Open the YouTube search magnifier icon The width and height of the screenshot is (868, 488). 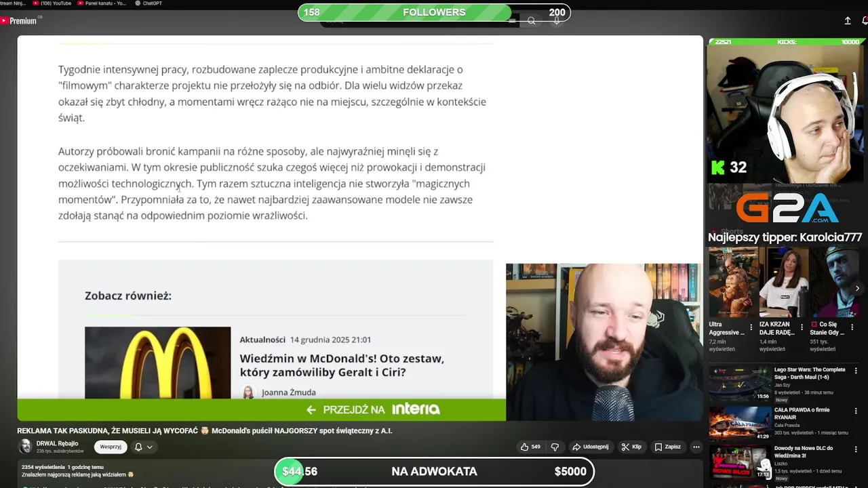tap(532, 21)
